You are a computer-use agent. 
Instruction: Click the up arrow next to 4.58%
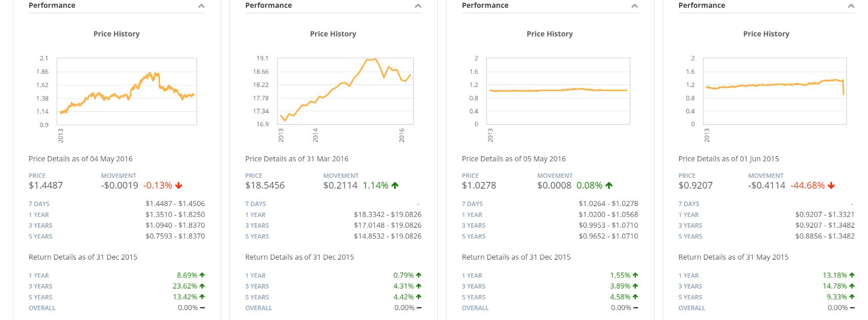(635, 297)
